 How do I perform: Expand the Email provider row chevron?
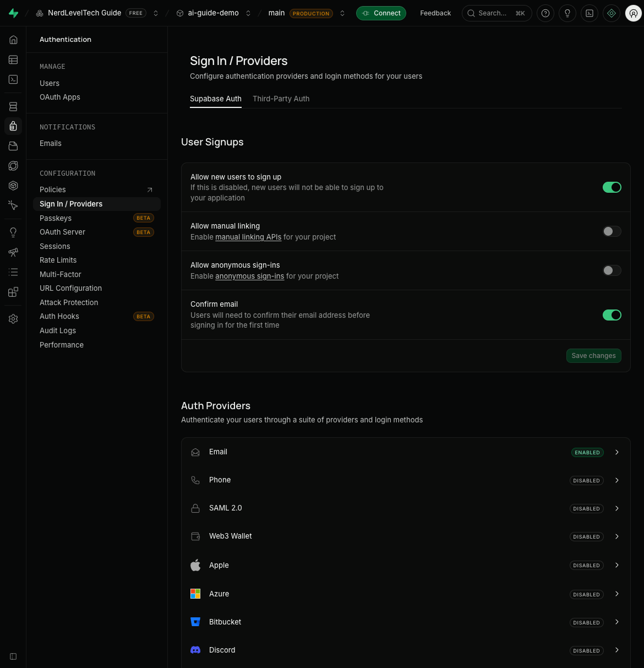[x=617, y=452]
